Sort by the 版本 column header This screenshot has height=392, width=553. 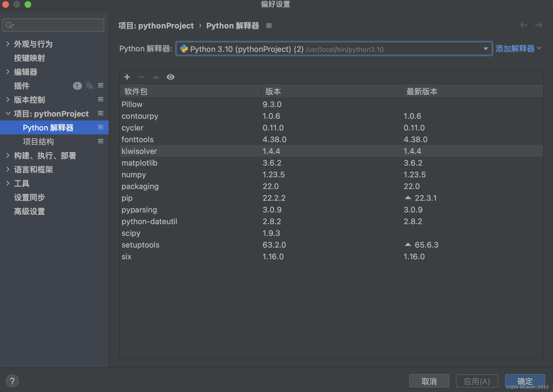331,91
